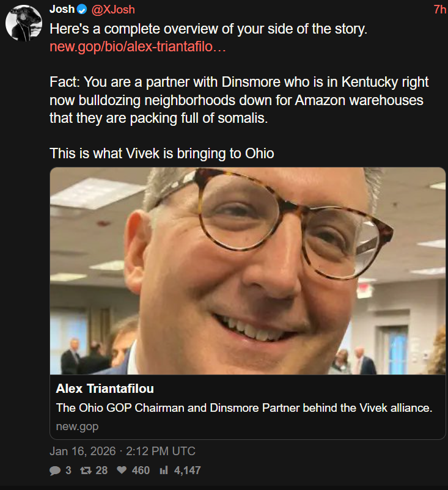Click the heart like icon
The width and height of the screenshot is (448, 490).
click(122, 470)
